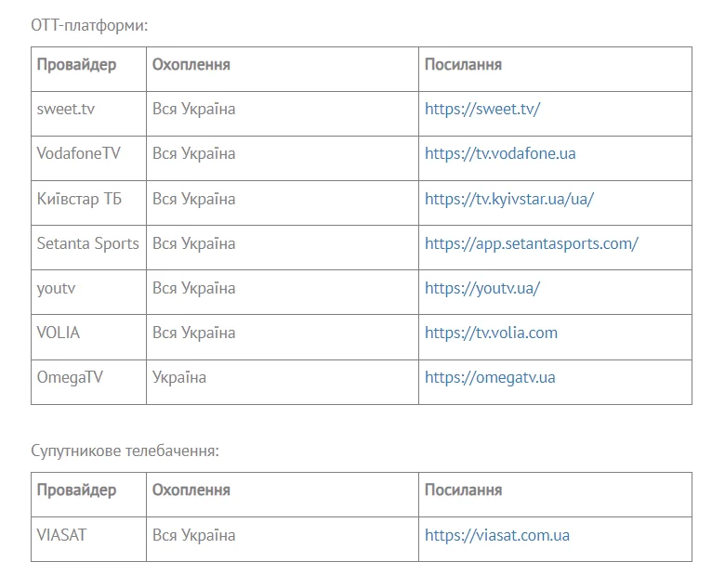Image resolution: width=725 pixels, height=588 pixels.
Task: Select the Setanta Sports provider cell
Action: pos(88,243)
